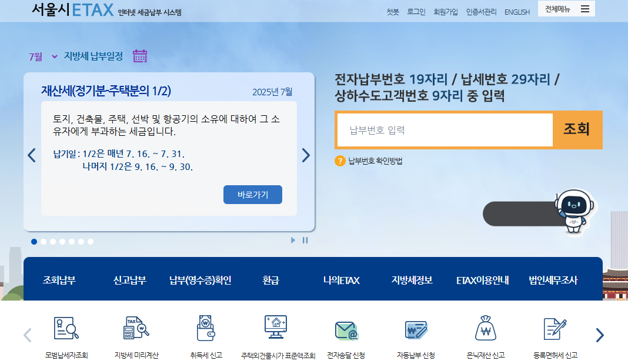Open the 주택외건물시가 표준액조회 monitor icon
628x364 pixels.
276,327
